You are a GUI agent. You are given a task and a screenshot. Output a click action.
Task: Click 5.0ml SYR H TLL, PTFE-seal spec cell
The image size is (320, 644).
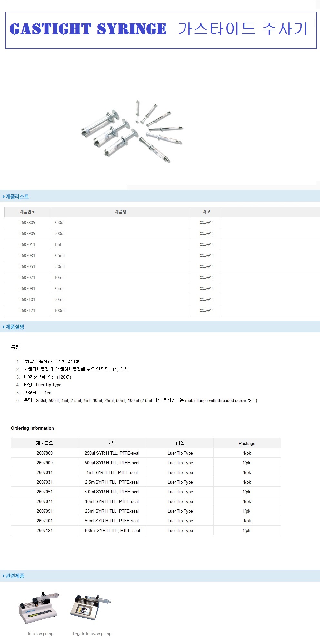112,492
